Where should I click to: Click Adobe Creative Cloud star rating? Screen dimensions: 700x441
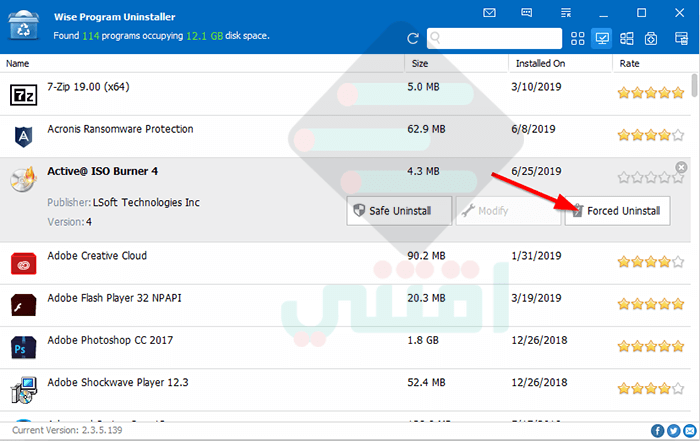click(651, 262)
